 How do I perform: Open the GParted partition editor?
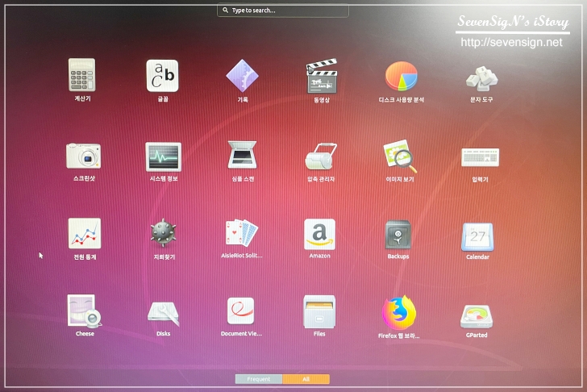477,317
